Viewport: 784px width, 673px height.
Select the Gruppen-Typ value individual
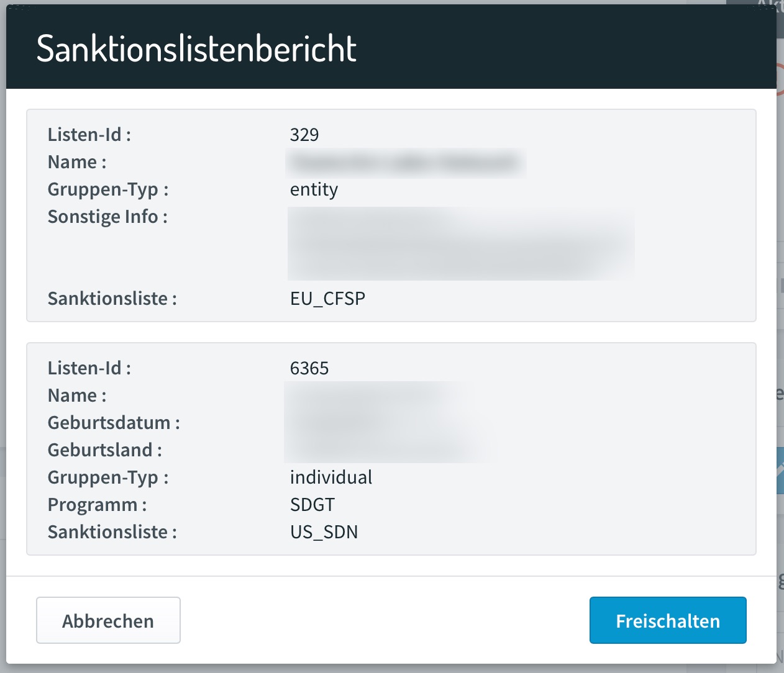331,477
